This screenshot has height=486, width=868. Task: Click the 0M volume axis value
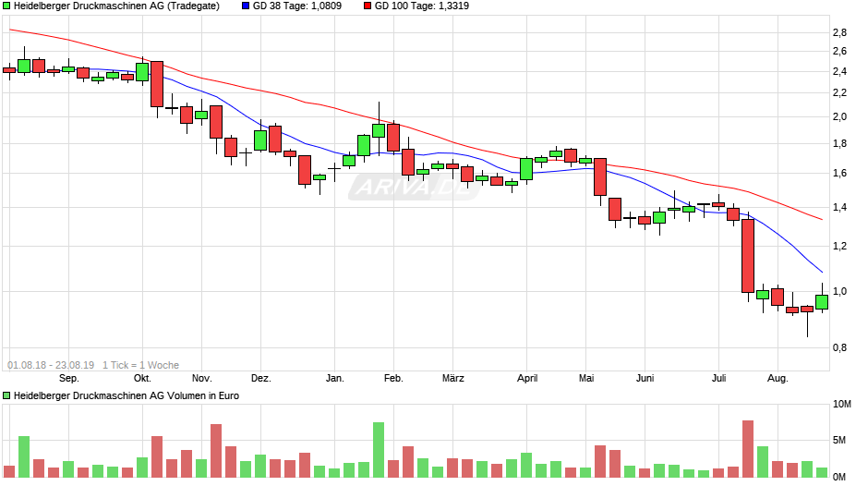[x=839, y=477]
